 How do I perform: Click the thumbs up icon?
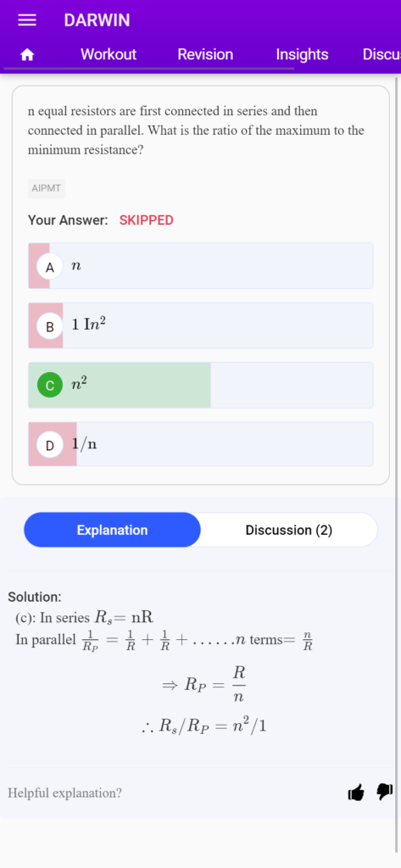coord(356,793)
